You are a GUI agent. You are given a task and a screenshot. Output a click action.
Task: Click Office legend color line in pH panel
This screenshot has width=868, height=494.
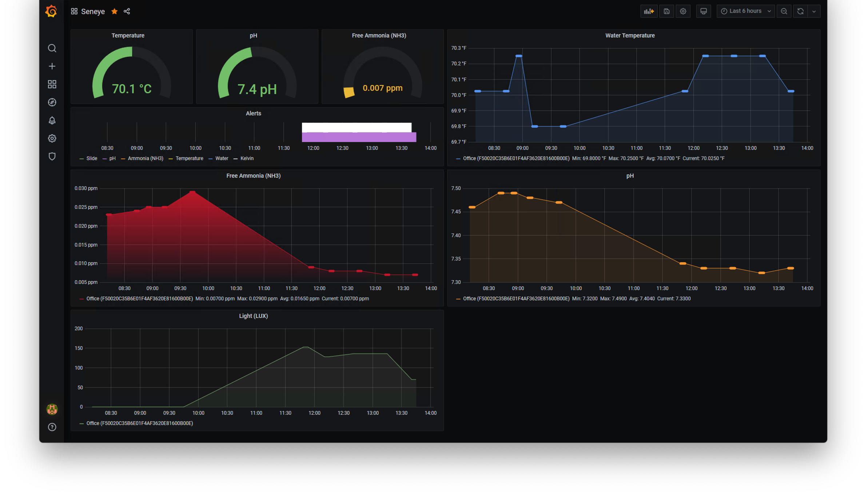point(458,299)
